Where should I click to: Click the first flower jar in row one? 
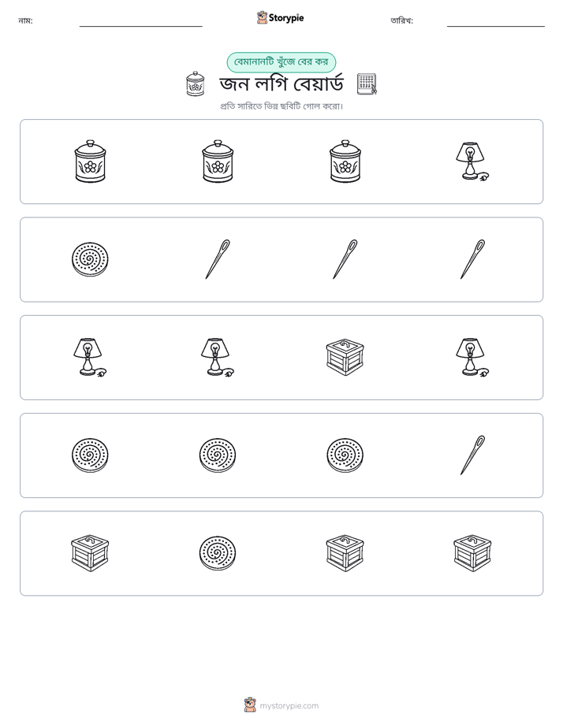pos(90,162)
